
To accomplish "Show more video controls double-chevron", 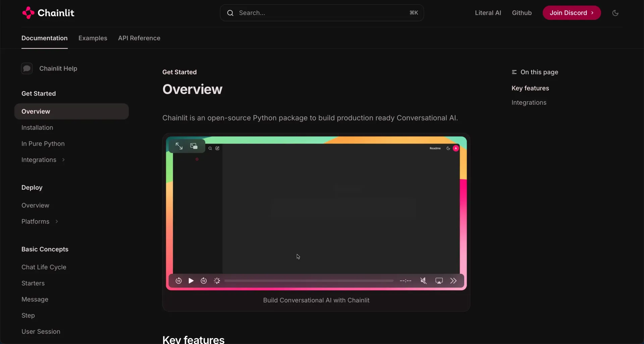I will click(x=453, y=281).
